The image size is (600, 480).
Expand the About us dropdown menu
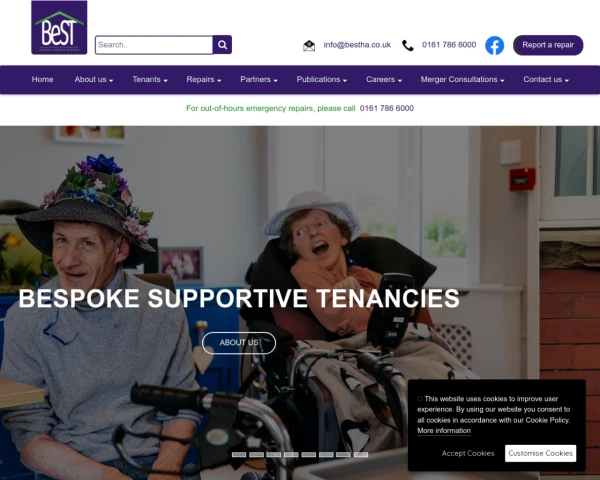click(94, 80)
